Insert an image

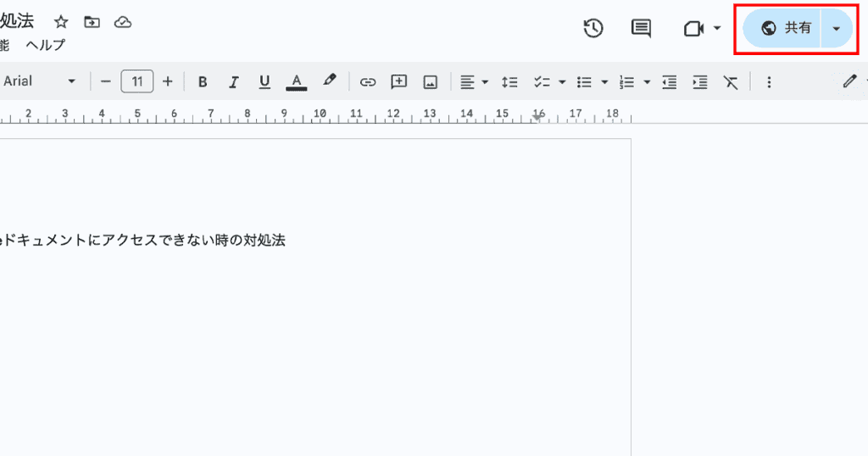(x=430, y=82)
